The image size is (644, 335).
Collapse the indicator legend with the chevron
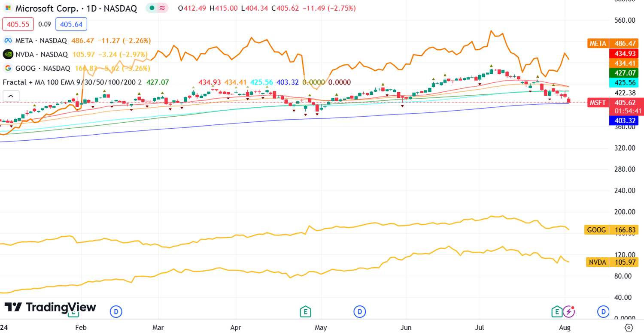(11, 96)
